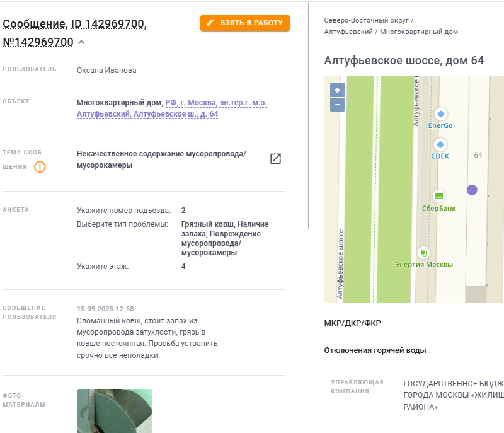The width and height of the screenshot is (504, 433).
Task: Open the photo attachment thumbnail
Action: [x=115, y=411]
